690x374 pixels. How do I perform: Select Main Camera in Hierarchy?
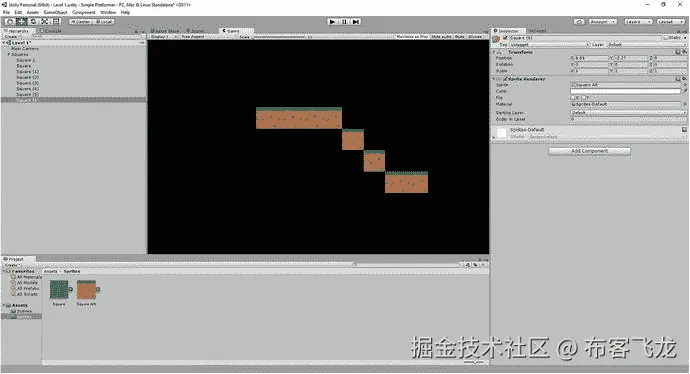point(25,48)
